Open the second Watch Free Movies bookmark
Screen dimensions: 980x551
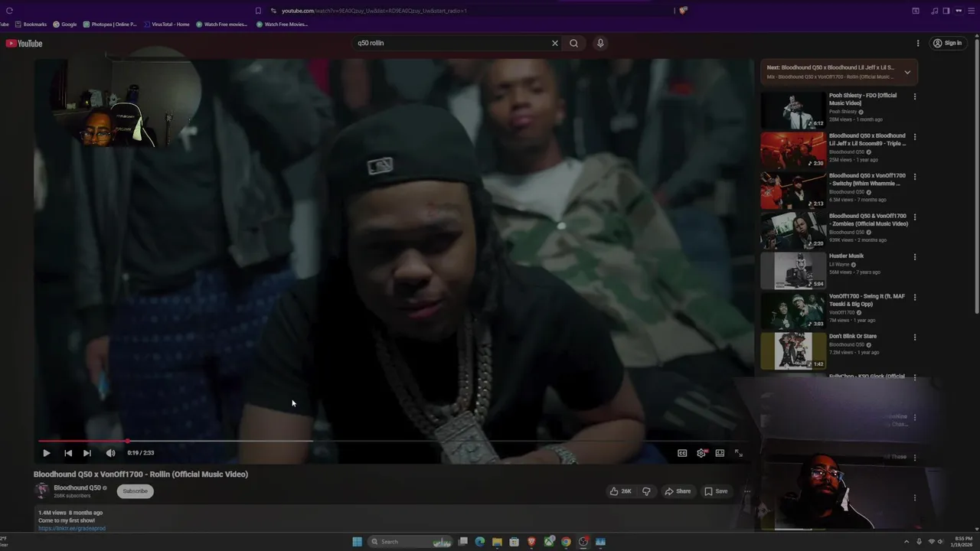click(282, 24)
